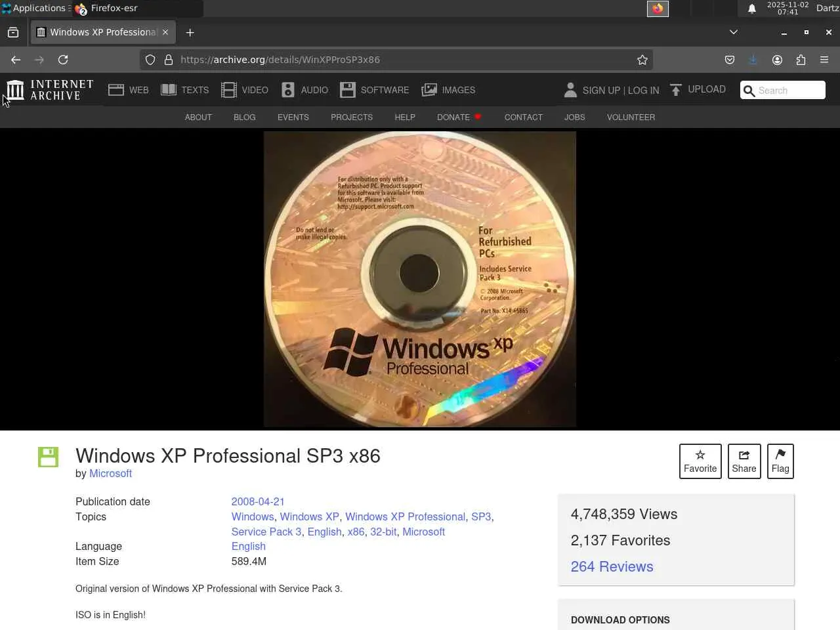Open the Service Pack 3 topic link
Image resolution: width=840 pixels, height=630 pixels.
266,532
